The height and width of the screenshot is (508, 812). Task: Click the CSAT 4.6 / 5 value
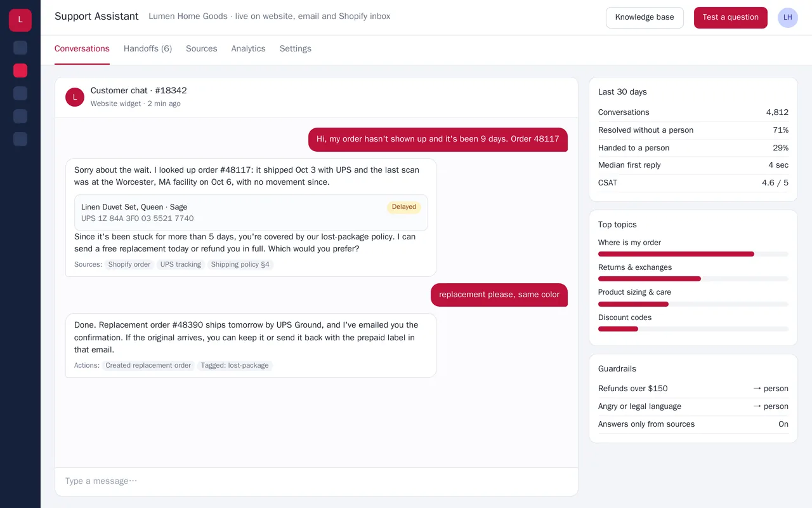pos(775,183)
